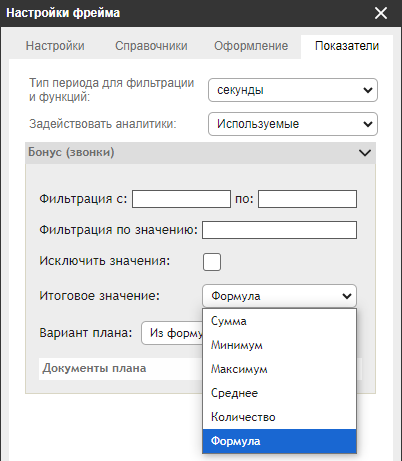Pick Максимум in the dropdown list
This screenshot has width=402, height=461.
(279, 369)
